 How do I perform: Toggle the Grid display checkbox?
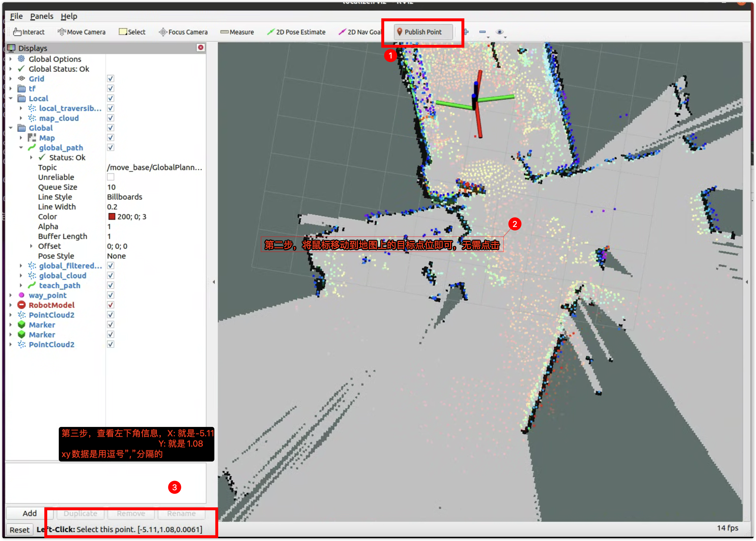tap(111, 79)
